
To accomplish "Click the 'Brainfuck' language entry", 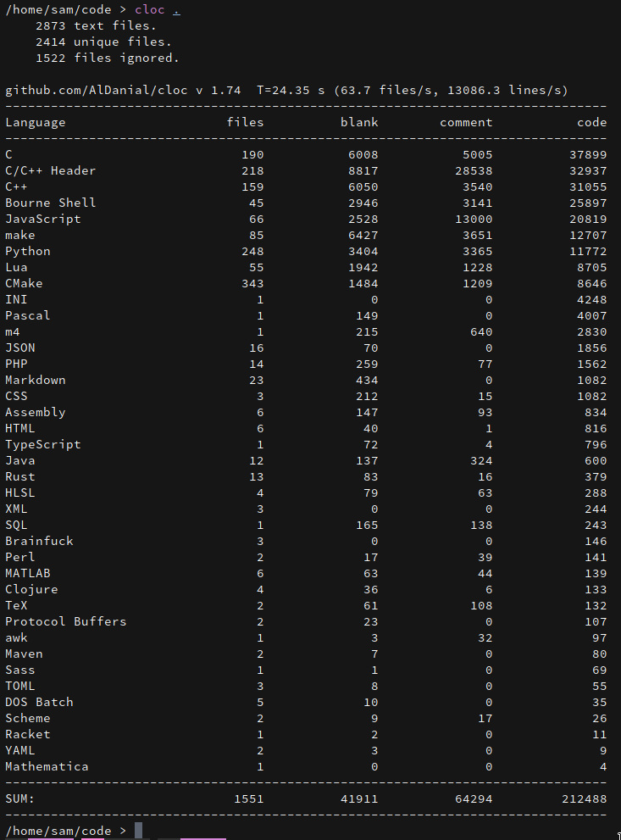I will [x=40, y=541].
